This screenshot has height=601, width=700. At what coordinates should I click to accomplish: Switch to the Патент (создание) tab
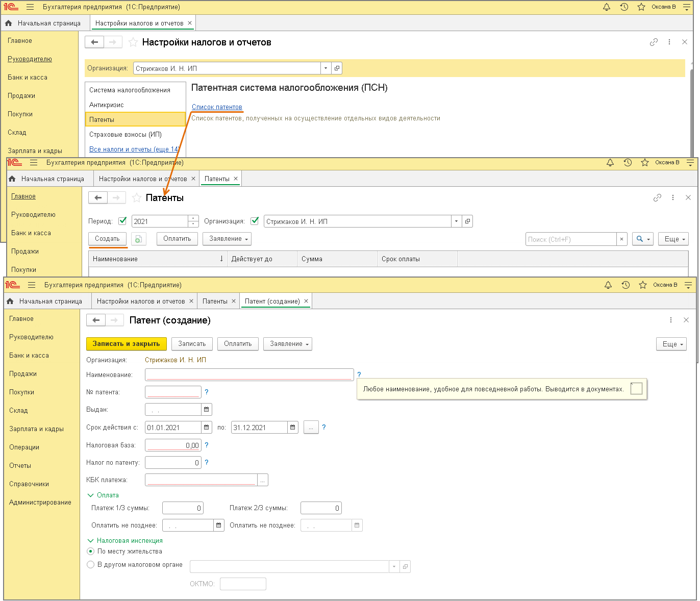point(272,302)
